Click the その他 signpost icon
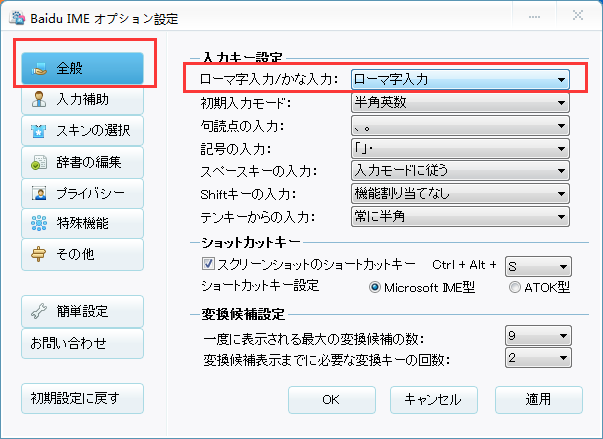The image size is (603, 439). tap(40, 254)
